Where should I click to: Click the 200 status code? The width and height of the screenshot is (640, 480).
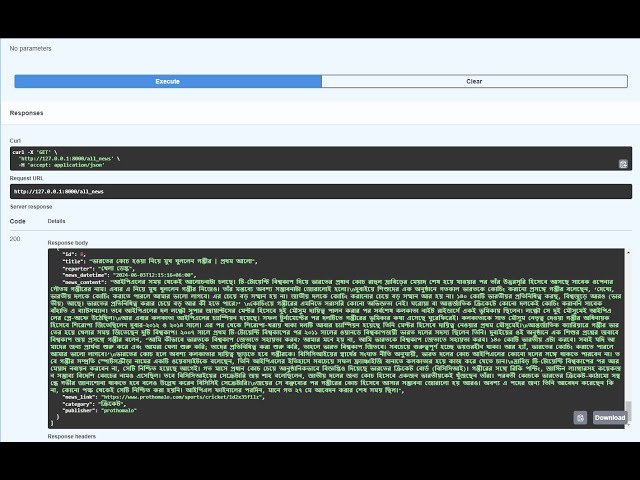pos(15,239)
